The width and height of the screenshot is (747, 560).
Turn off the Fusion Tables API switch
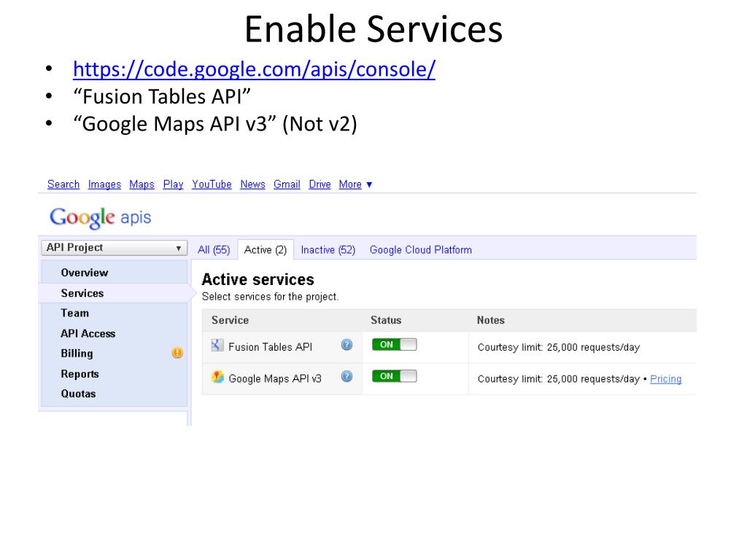[x=395, y=344]
